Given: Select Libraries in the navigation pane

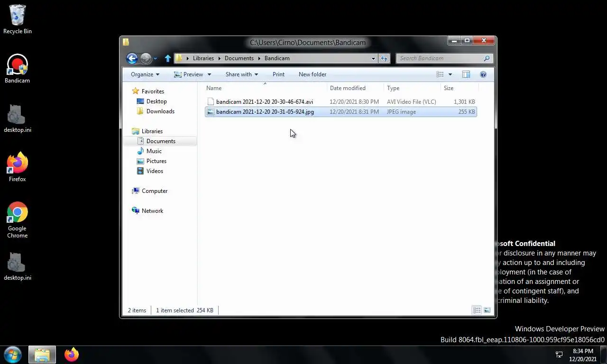Looking at the screenshot, I should click(152, 131).
